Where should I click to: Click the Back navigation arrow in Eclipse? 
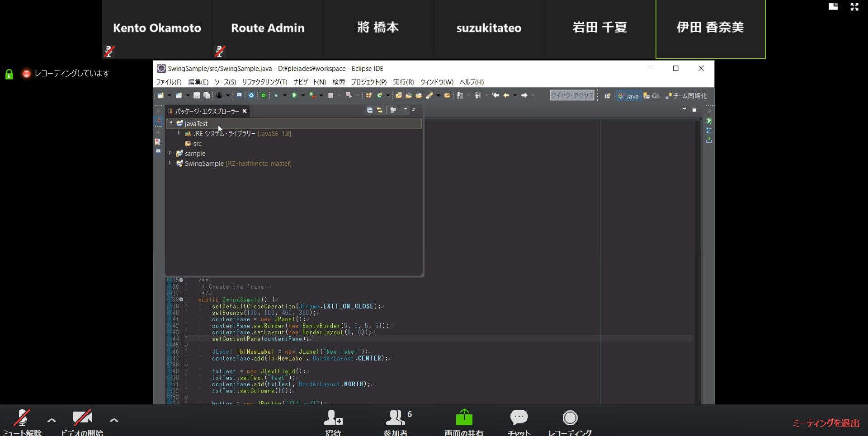506,95
